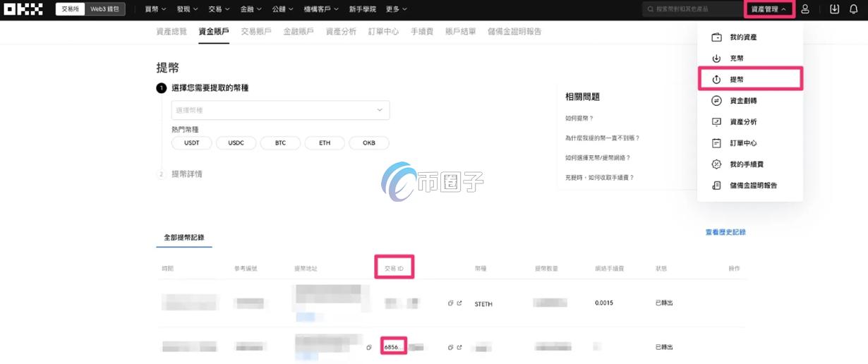Click the 資金劃轉 transfer icon
The height and width of the screenshot is (364, 868).
pyautogui.click(x=716, y=101)
